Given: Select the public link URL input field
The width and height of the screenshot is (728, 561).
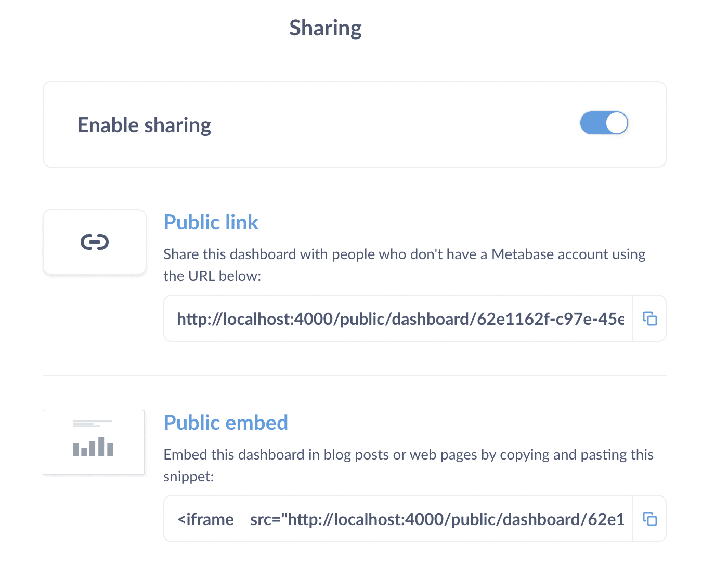Looking at the screenshot, I should click(398, 318).
